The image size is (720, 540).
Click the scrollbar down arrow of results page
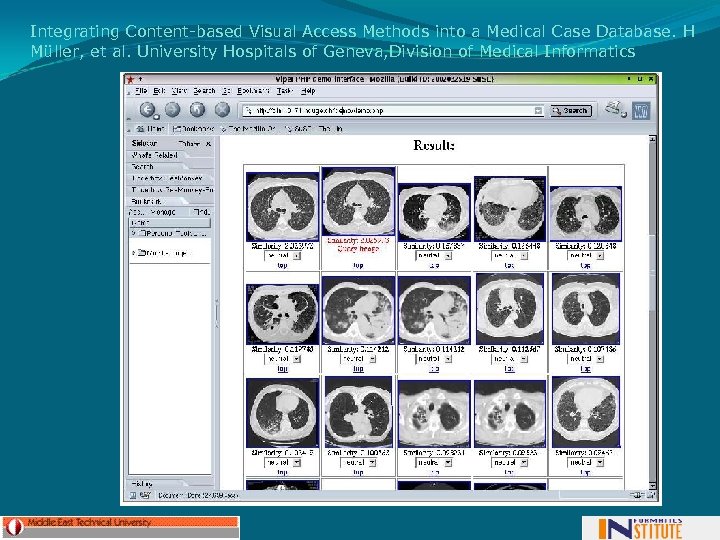652,485
